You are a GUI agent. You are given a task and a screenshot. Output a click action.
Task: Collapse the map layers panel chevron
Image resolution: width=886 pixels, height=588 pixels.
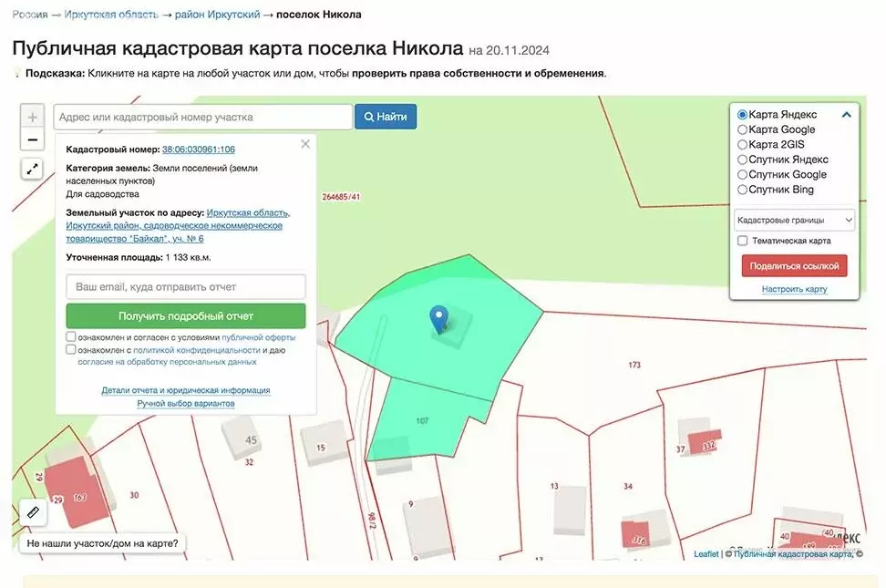[846, 115]
